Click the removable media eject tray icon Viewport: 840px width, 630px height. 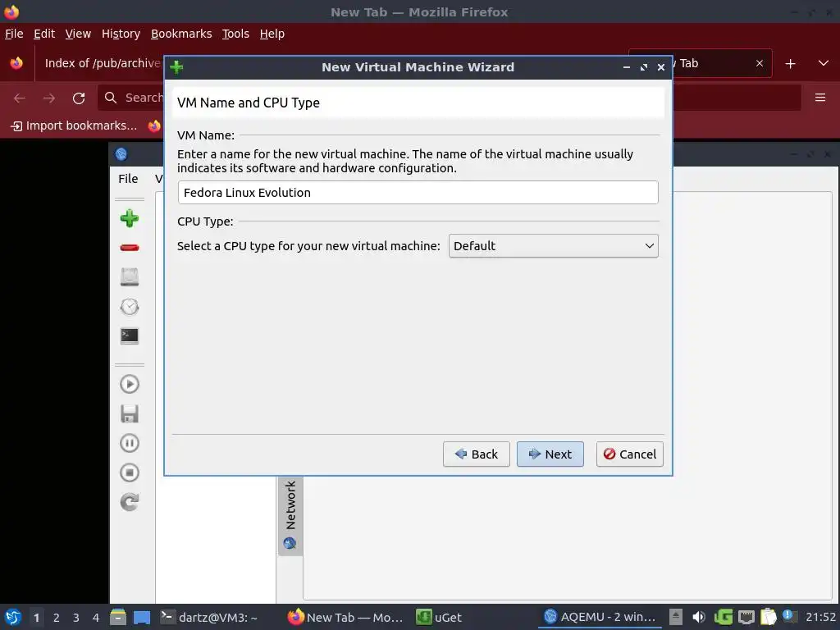[x=676, y=617]
